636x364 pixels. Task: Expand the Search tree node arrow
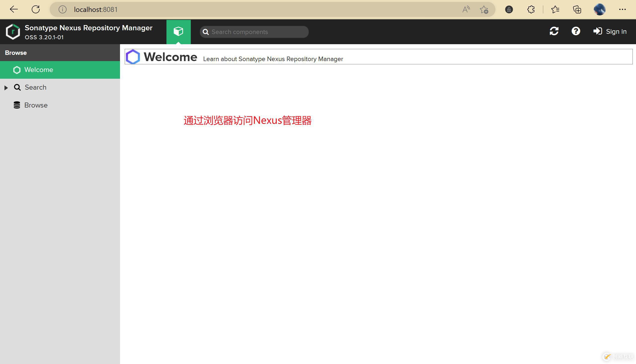pyautogui.click(x=6, y=88)
